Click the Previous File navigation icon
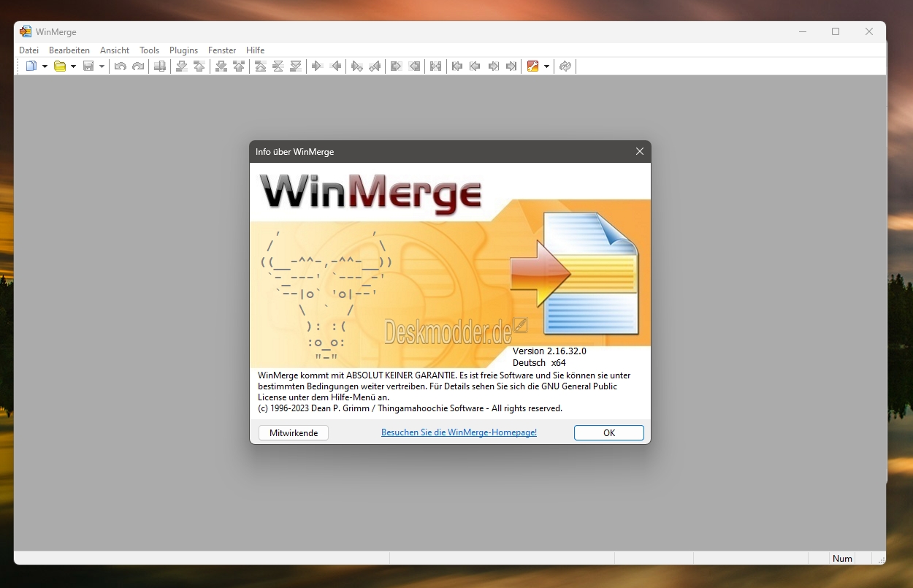This screenshot has width=913, height=588. 475,66
